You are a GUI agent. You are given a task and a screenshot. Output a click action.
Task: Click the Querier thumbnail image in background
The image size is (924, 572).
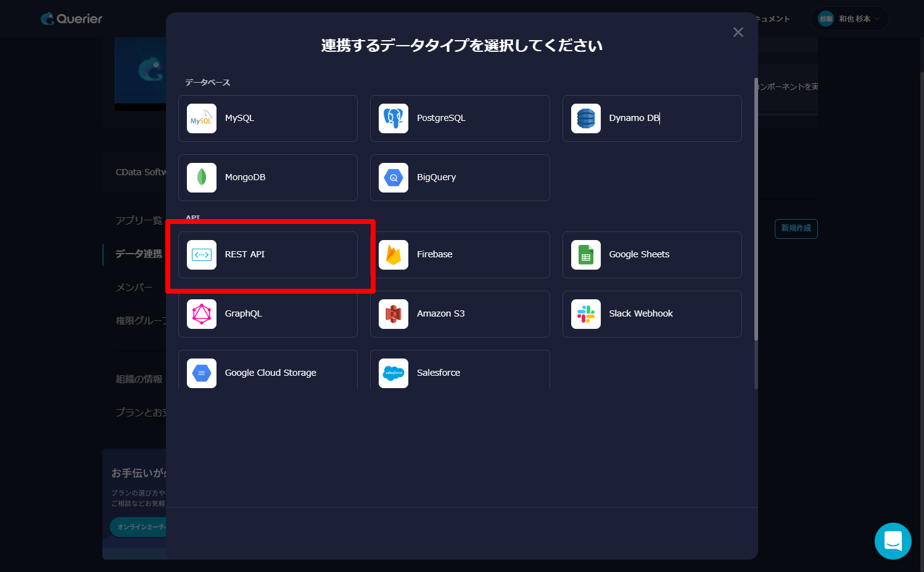(140, 73)
